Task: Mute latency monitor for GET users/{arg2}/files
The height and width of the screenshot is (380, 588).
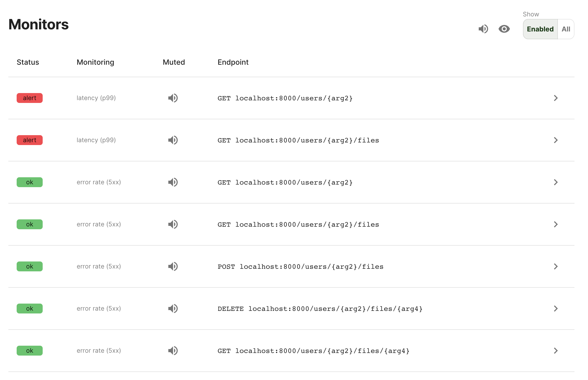Action: click(173, 140)
